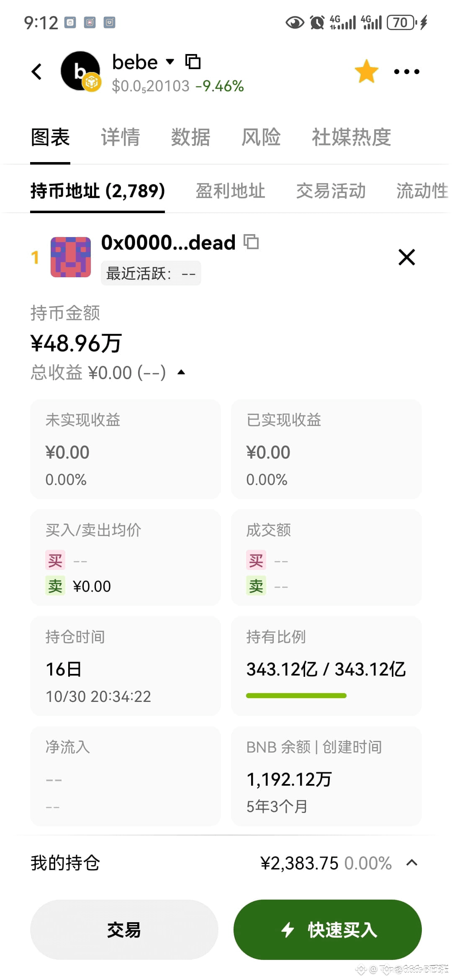Tap the back arrow icon

(x=37, y=72)
